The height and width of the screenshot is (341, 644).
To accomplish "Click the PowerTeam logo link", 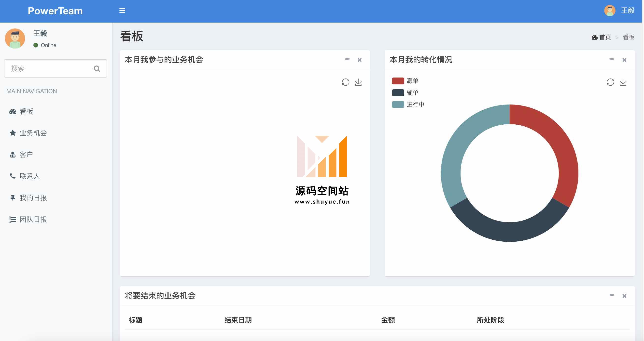I will click(55, 11).
